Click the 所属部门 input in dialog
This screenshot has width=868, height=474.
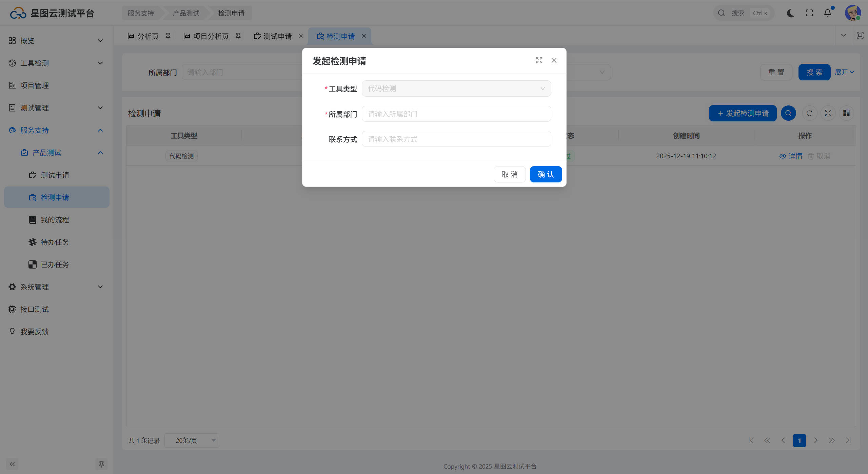pyautogui.click(x=456, y=114)
